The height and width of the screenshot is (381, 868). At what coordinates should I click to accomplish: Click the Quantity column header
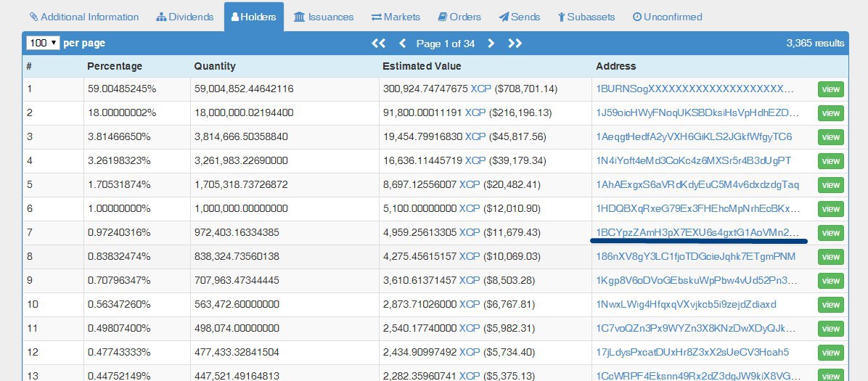(x=215, y=66)
